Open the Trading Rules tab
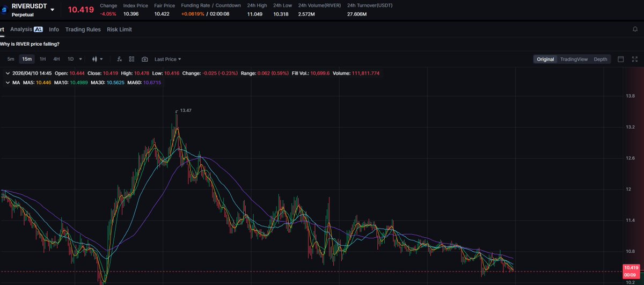This screenshot has width=644, height=285. (83, 30)
